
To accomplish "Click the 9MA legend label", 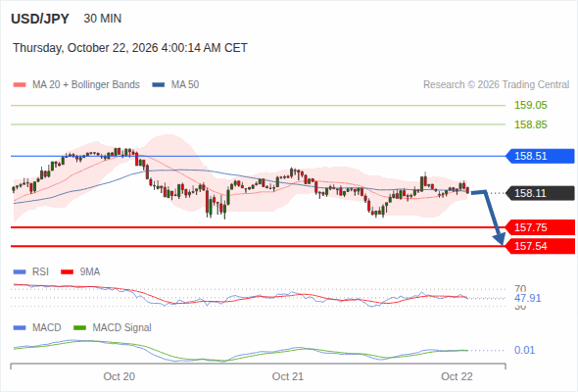I will pyautogui.click(x=90, y=272).
